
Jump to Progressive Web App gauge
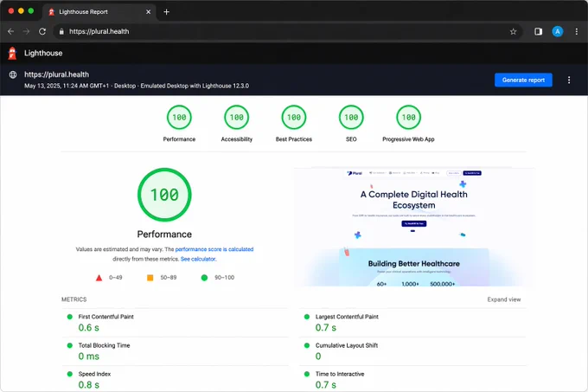point(409,118)
